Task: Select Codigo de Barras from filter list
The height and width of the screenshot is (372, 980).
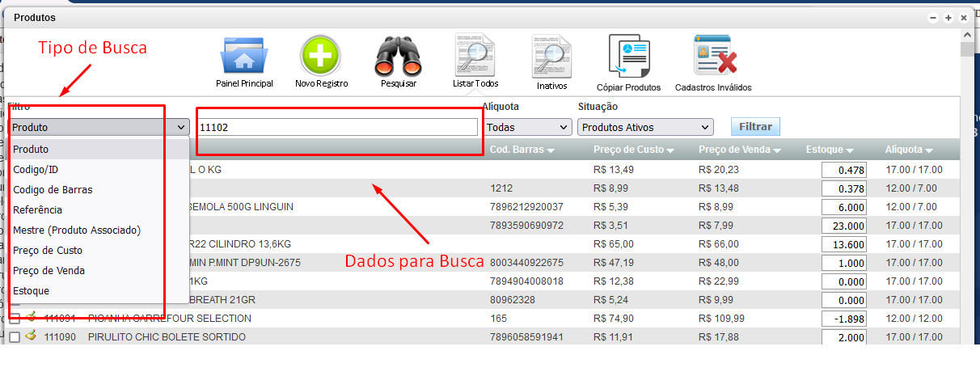Action: [53, 190]
